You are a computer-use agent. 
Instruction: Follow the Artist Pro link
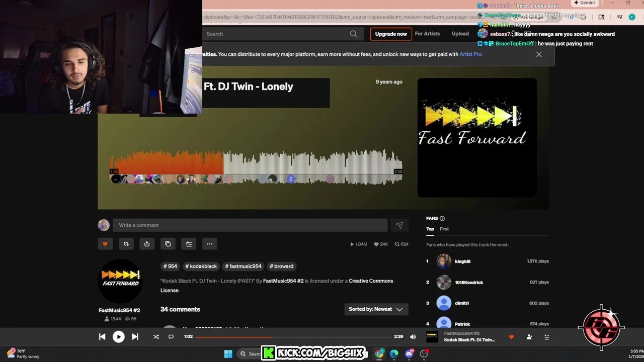point(470,54)
